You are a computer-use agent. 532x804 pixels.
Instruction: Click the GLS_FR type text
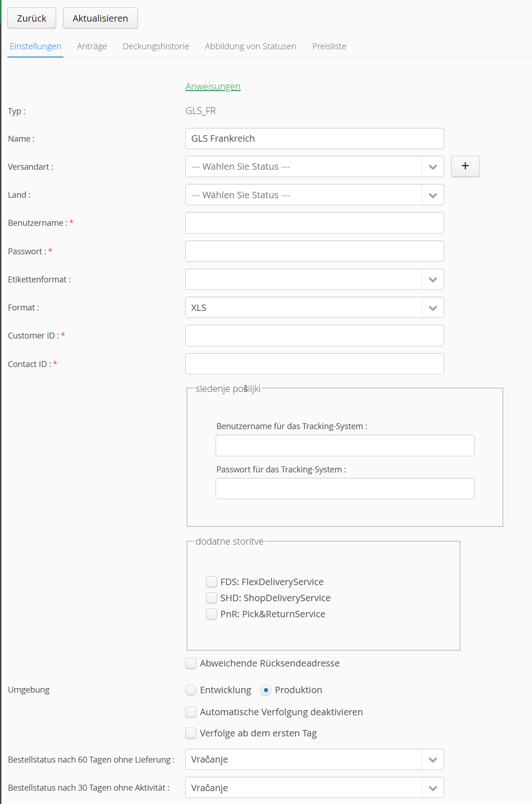tap(200, 111)
